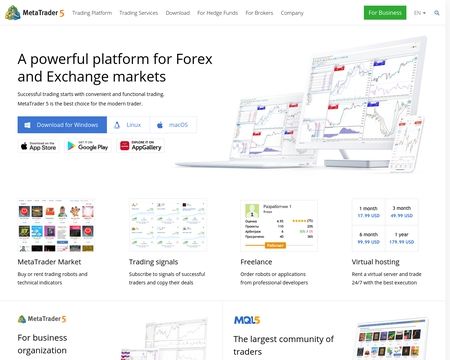Open the Trading signals heading link

click(153, 262)
